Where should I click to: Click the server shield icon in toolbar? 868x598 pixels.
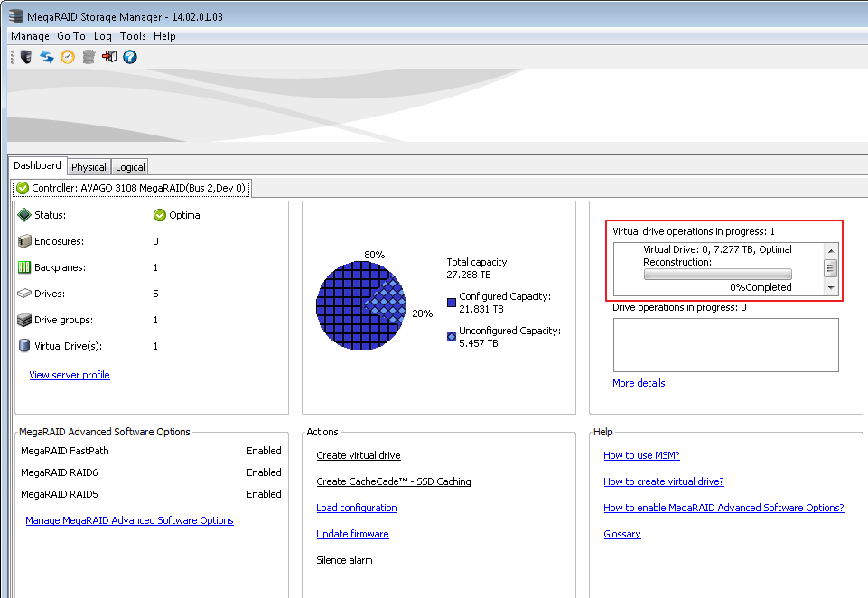[x=26, y=57]
